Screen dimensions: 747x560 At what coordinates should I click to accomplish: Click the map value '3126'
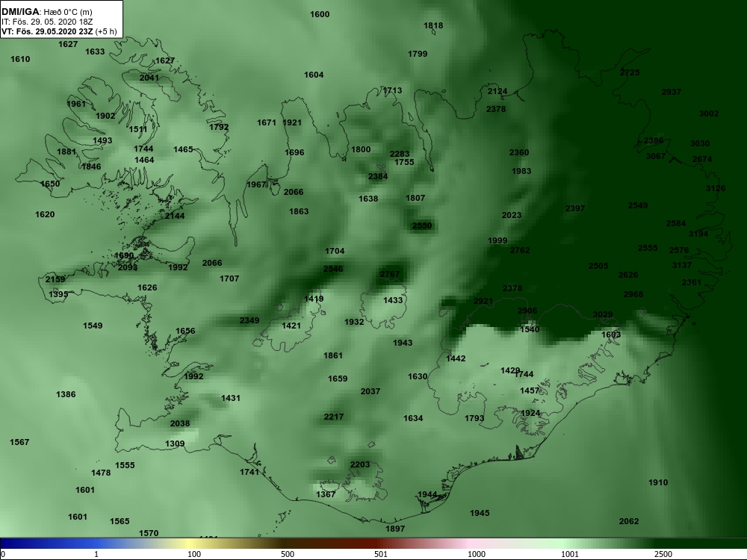(716, 188)
